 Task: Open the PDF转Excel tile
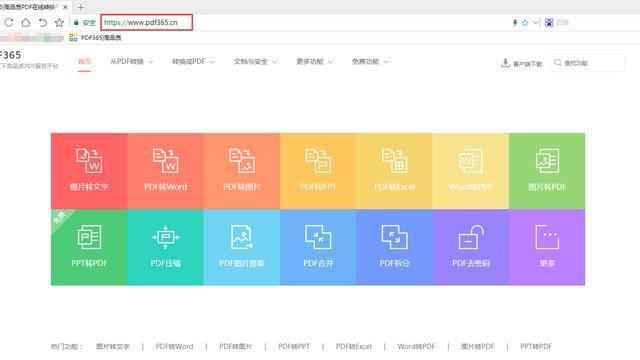pyautogui.click(x=394, y=171)
